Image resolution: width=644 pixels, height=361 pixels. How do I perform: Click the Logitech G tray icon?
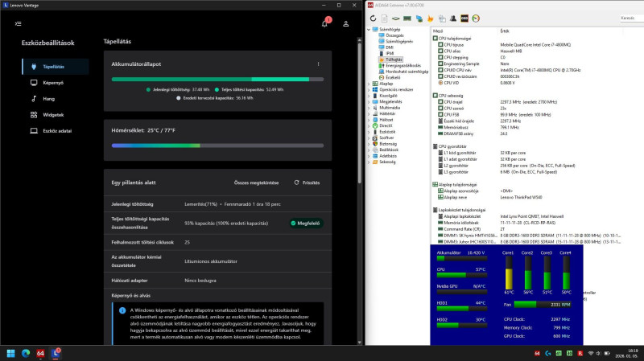click(x=548, y=353)
